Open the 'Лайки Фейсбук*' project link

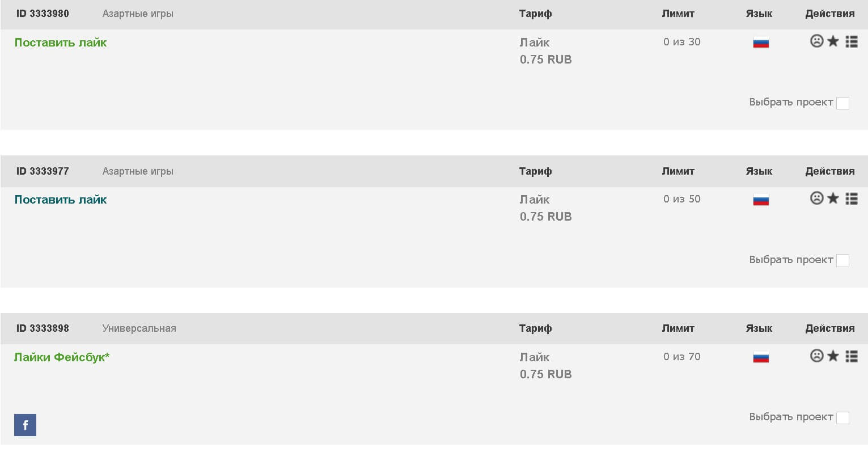[62, 357]
